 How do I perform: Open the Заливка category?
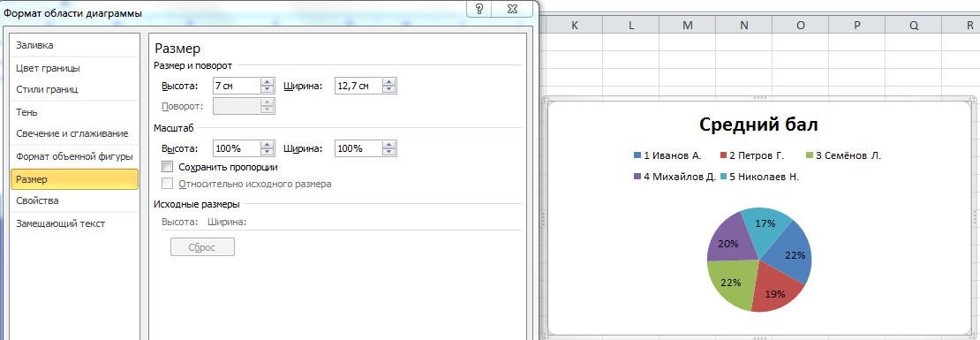34,45
